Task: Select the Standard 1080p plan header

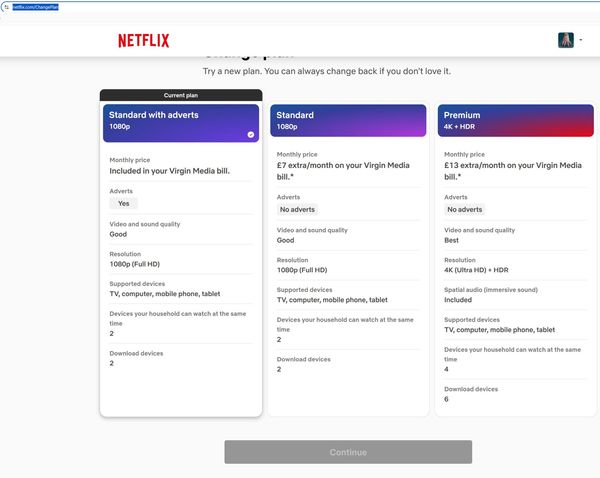Action: tap(348, 121)
